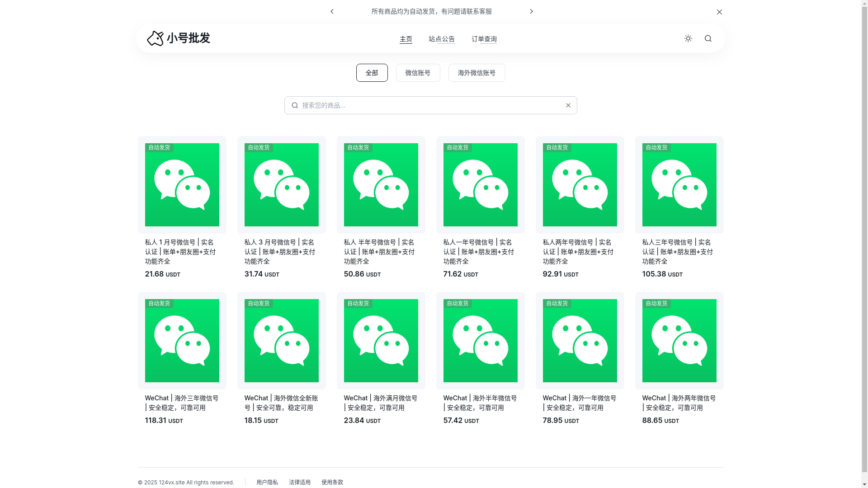The height and width of the screenshot is (488, 868).
Task: Click the 私人一年号微信号 title link
Action: tap(479, 252)
